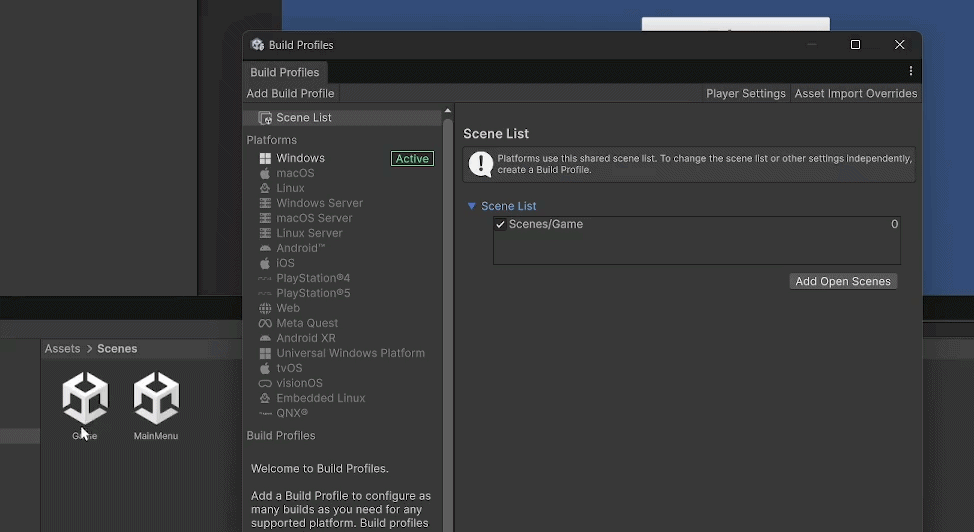Click the macOS Server platform icon
Screen dimensions: 974x532
pos(265,218)
